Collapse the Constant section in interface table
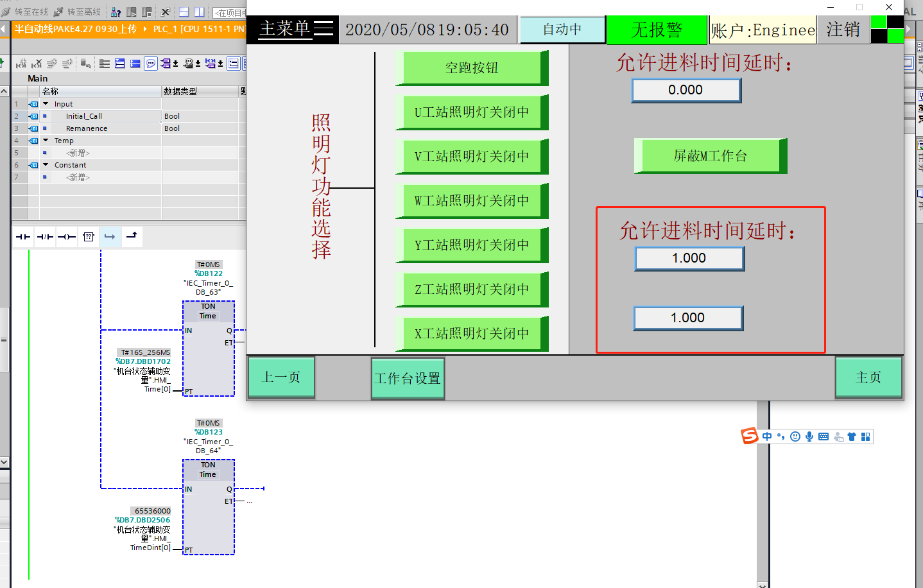The height and width of the screenshot is (588, 923). [46, 165]
